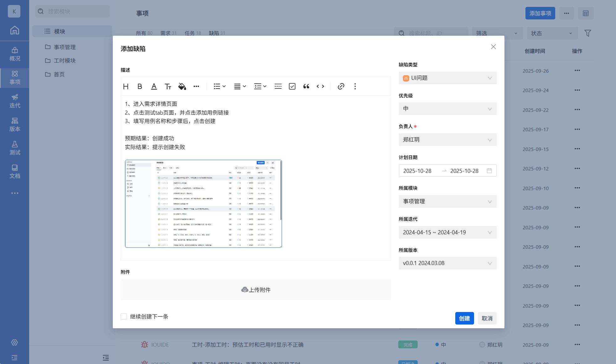Insert a task checkbox from the toolbar
The image size is (616, 364).
pos(292,86)
